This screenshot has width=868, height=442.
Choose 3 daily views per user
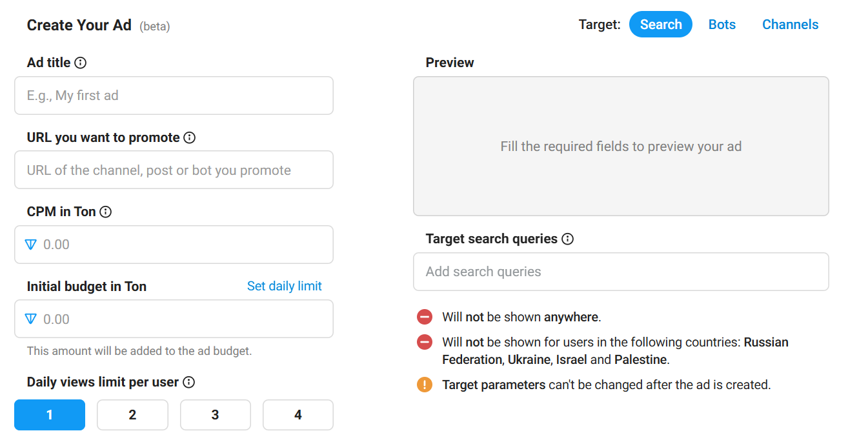point(215,415)
